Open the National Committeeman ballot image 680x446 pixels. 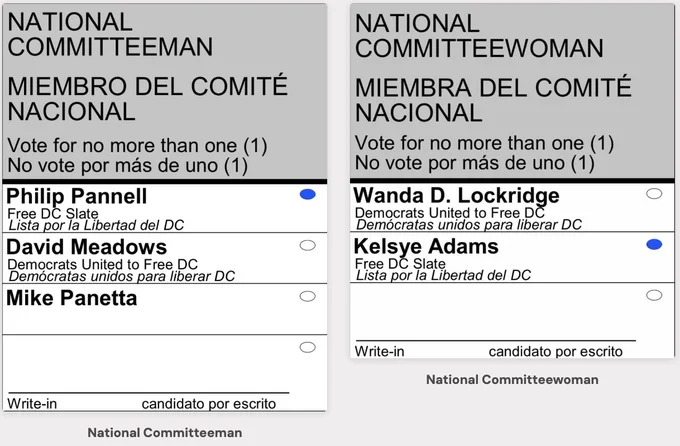tap(165, 207)
